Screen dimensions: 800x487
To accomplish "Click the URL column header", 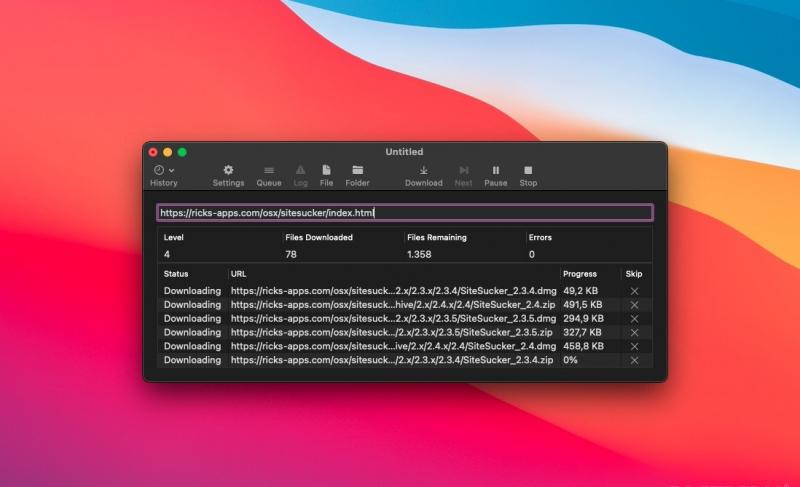I will pos(238,274).
